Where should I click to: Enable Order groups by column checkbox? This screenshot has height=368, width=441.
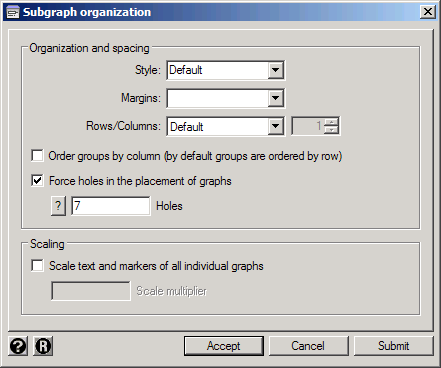(37, 156)
